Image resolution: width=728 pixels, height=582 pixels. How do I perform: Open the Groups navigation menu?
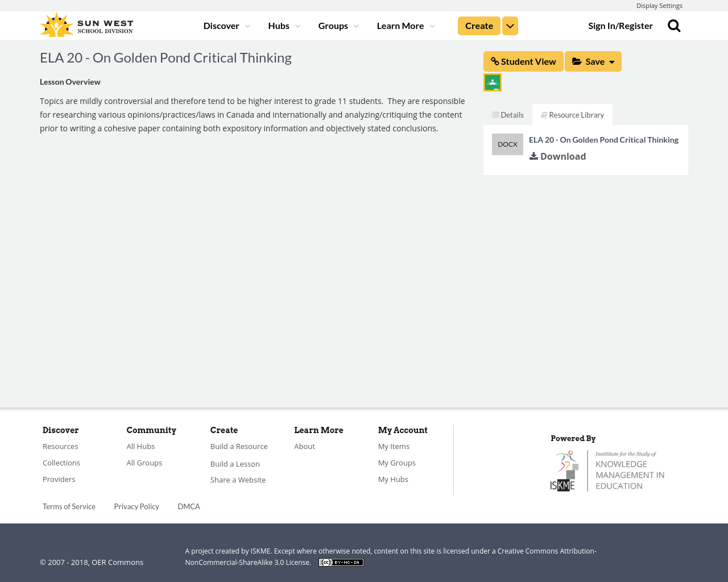[338, 26]
